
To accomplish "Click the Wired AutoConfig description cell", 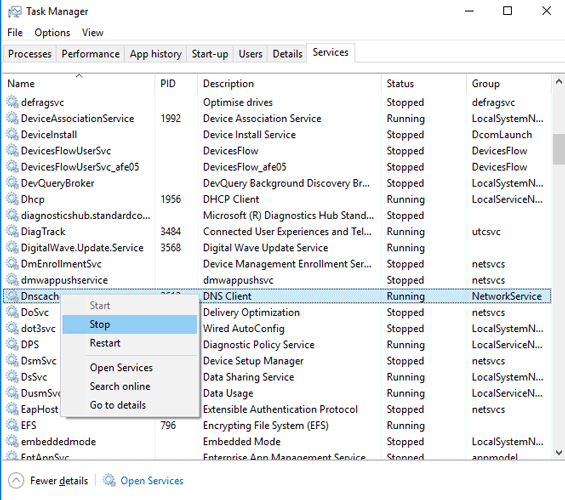I will click(x=244, y=329).
